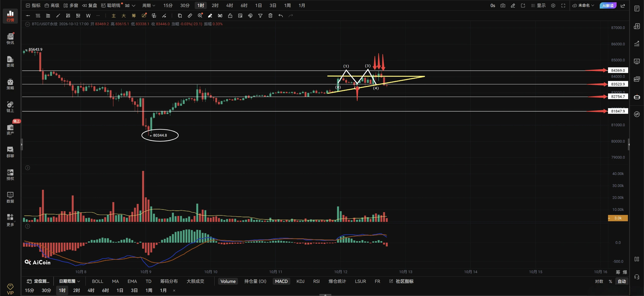Click the lock drawings icon
Screen dimensions: 644x296
pyautogui.click(x=230, y=16)
